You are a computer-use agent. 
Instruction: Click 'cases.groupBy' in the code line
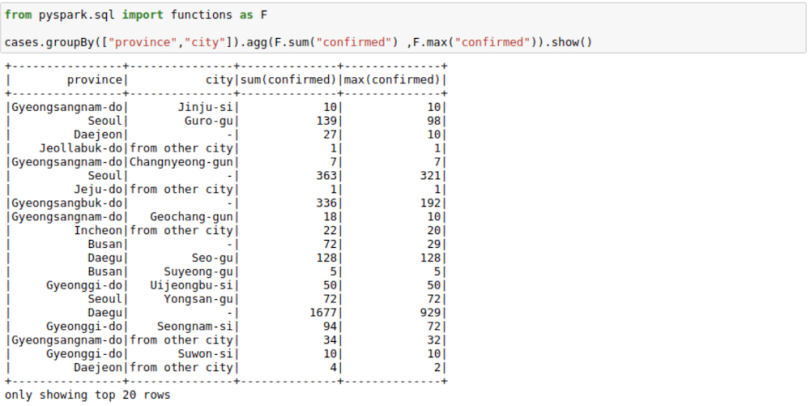49,42
